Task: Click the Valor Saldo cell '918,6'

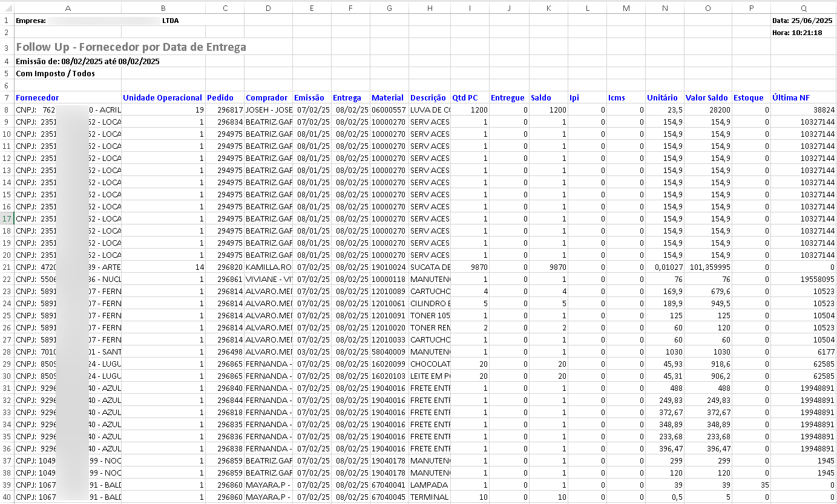Action: click(x=707, y=364)
